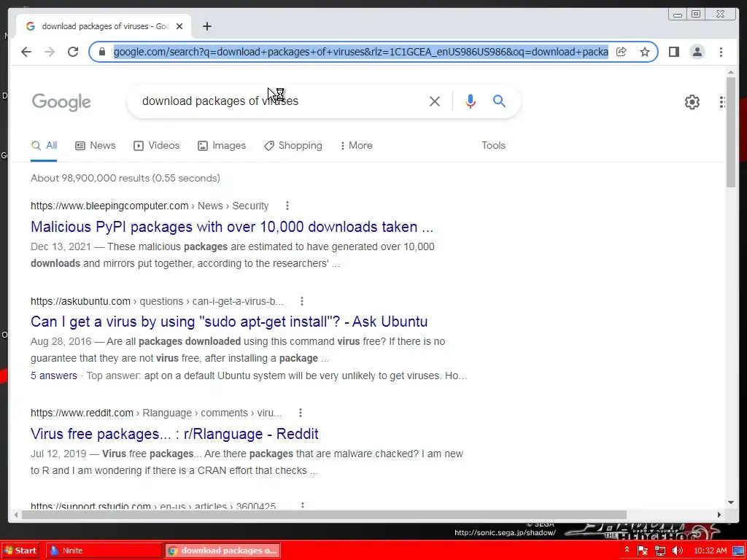Share this page from the address bar
Image resolution: width=747 pixels, height=560 pixels.
622,52
